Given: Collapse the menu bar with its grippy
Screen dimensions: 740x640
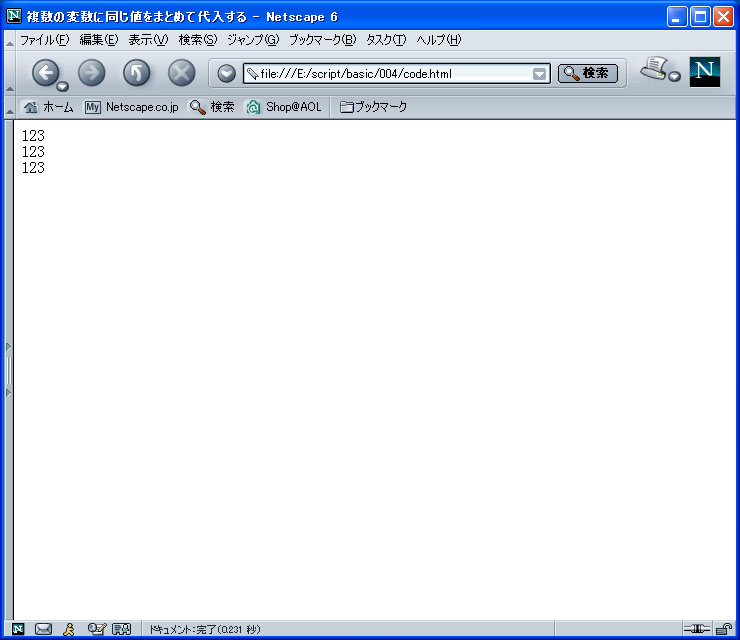Looking at the screenshot, I should point(9,41).
